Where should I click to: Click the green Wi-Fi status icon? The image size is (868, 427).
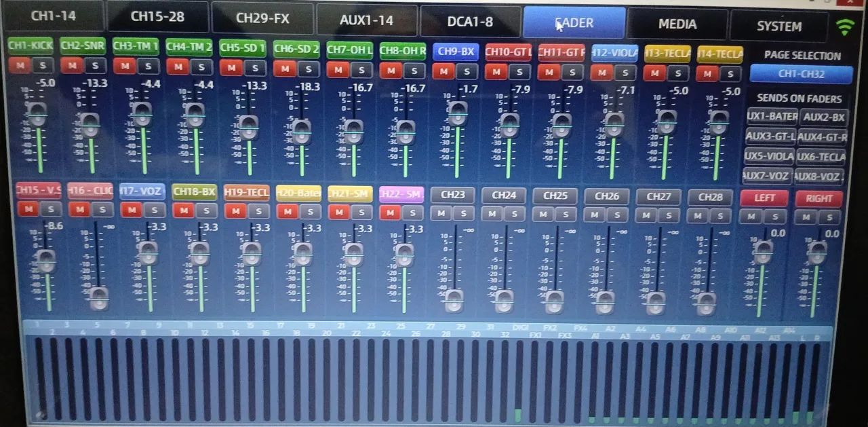click(844, 27)
